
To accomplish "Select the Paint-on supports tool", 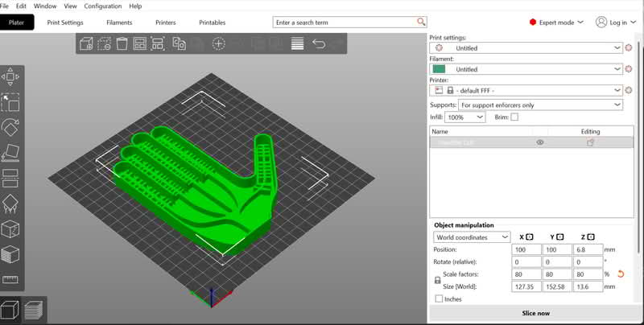I will click(x=10, y=204).
